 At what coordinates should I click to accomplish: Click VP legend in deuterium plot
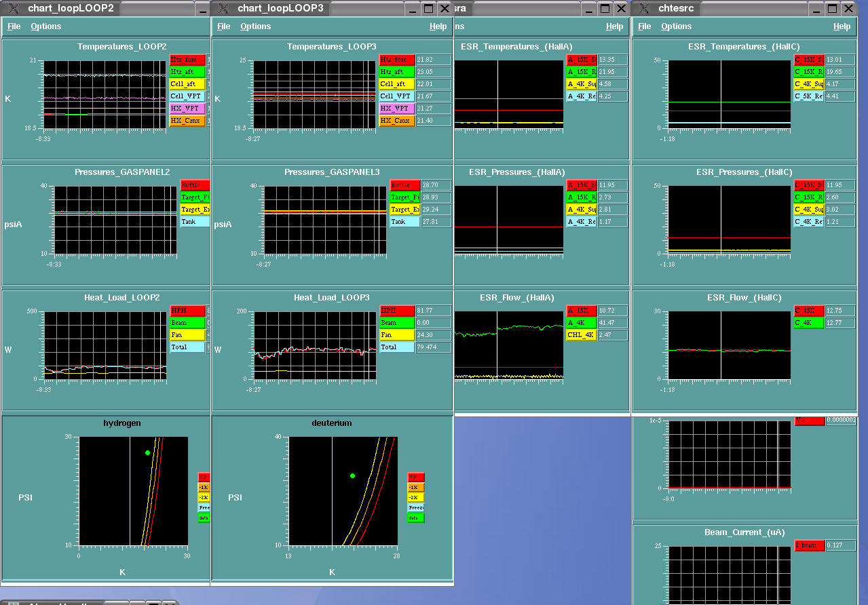point(416,477)
